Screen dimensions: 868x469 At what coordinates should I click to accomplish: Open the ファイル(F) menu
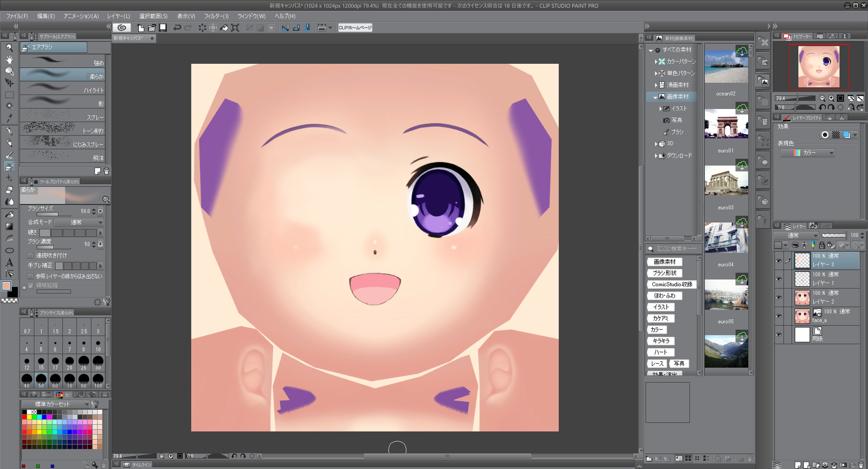point(17,16)
